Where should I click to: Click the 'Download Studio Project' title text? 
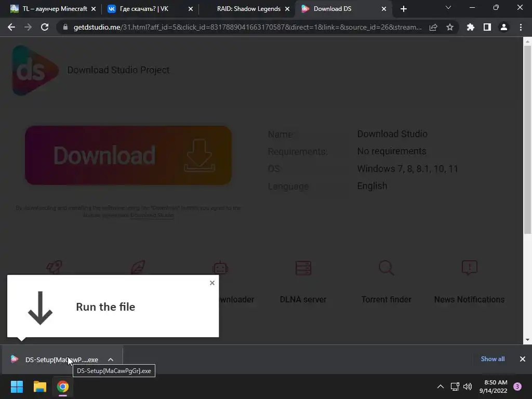point(118,70)
